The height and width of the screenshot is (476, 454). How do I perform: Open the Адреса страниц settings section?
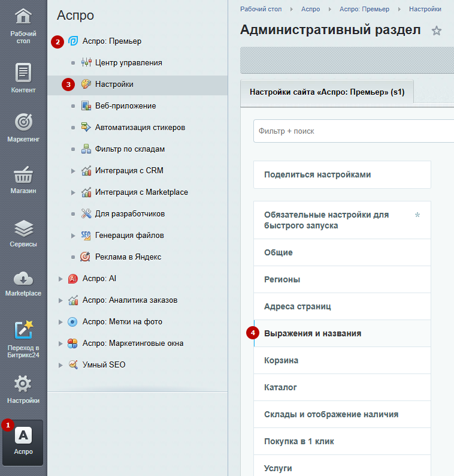pyautogui.click(x=342, y=306)
